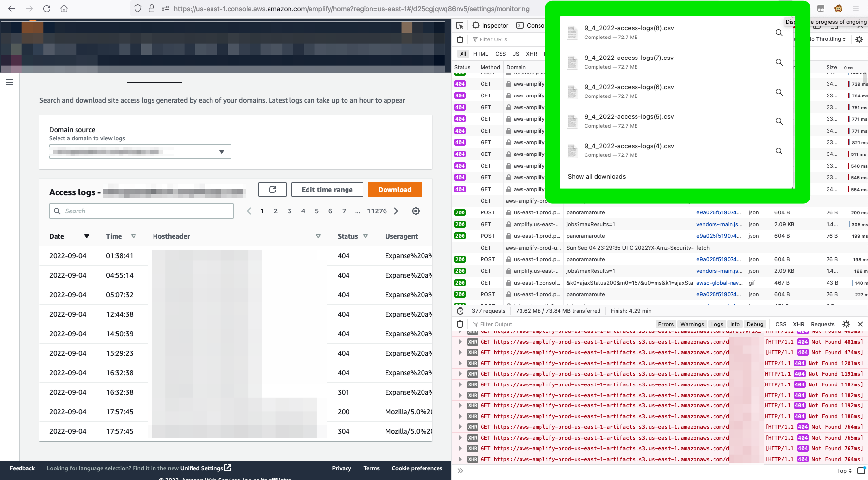Expand console entry with 481ms response
The height and width of the screenshot is (480, 868).
click(x=460, y=342)
